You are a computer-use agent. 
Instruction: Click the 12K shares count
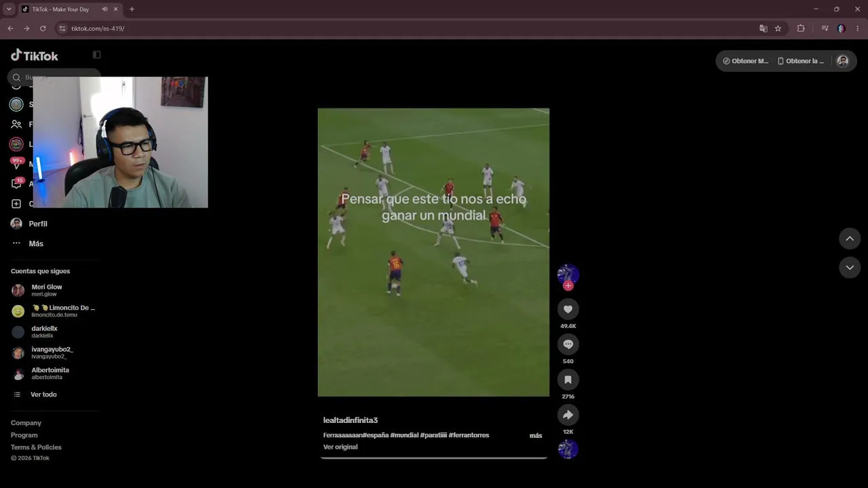click(x=568, y=432)
